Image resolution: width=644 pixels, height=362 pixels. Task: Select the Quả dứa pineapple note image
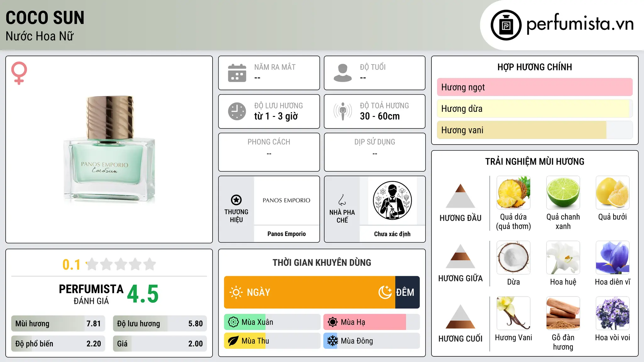(x=514, y=193)
